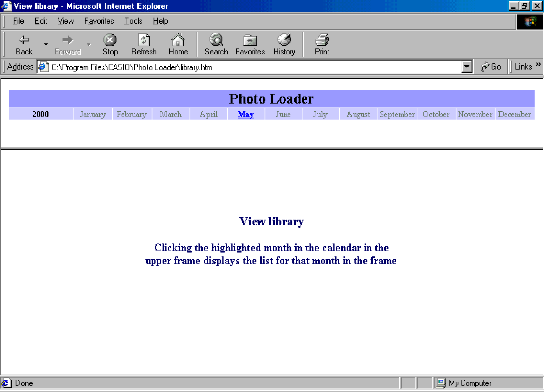
Task: Open the Help menu
Action: pyautogui.click(x=160, y=21)
